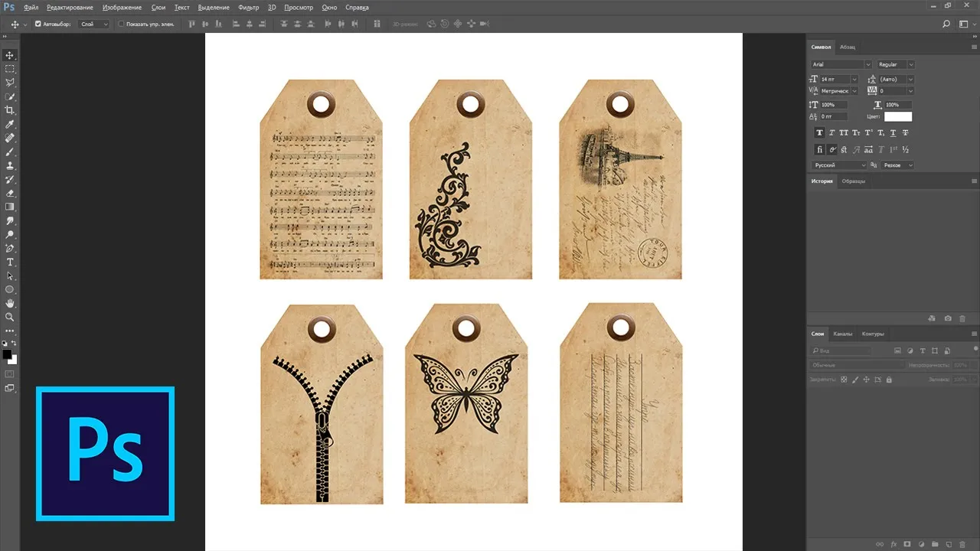This screenshot has height=551, width=980.
Task: Add a layer mask icon
Action: 907,544
